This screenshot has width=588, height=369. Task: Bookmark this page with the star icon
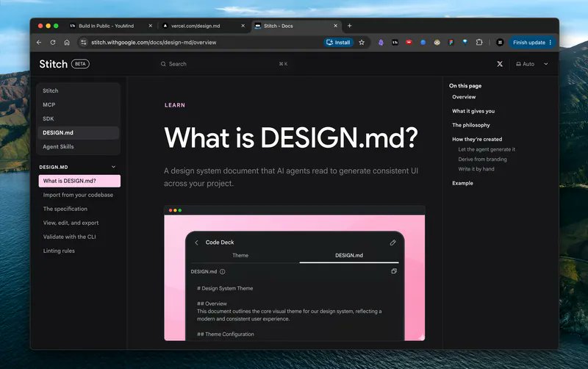coord(362,43)
